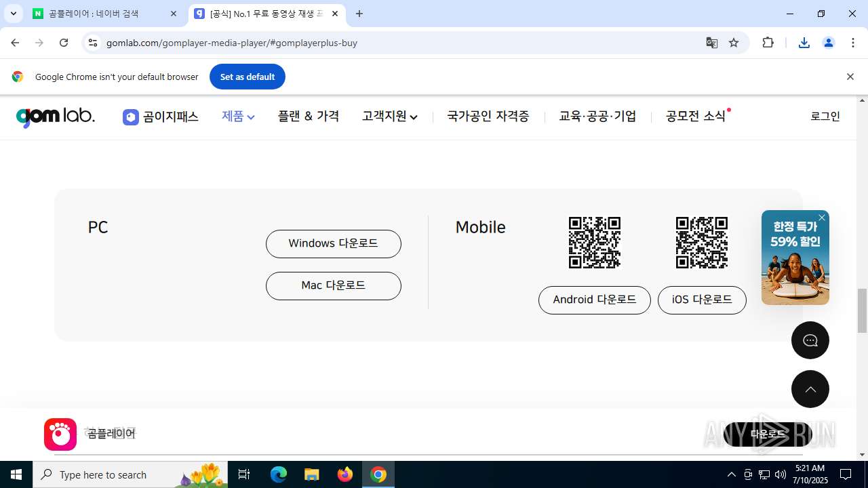Open Chrome three-dot menu
The height and width of the screenshot is (488, 868).
click(853, 43)
